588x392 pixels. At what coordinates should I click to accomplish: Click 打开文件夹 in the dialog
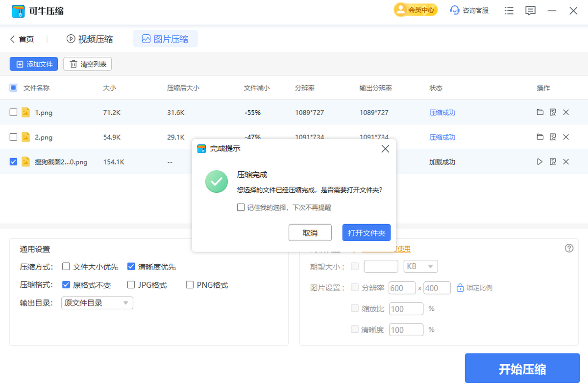367,233
